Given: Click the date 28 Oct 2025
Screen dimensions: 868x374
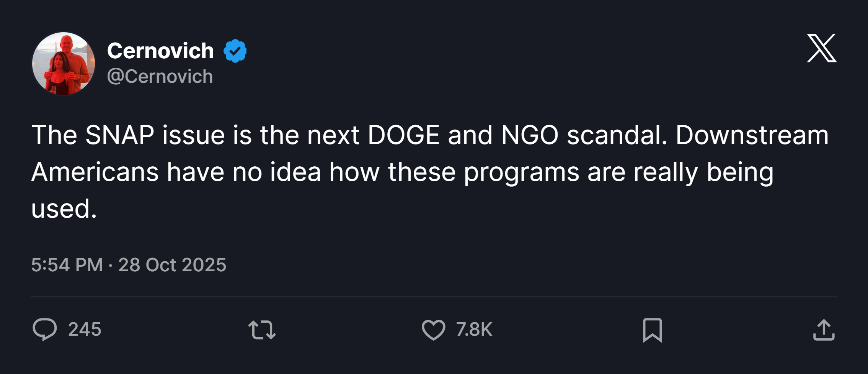Looking at the screenshot, I should (x=172, y=265).
